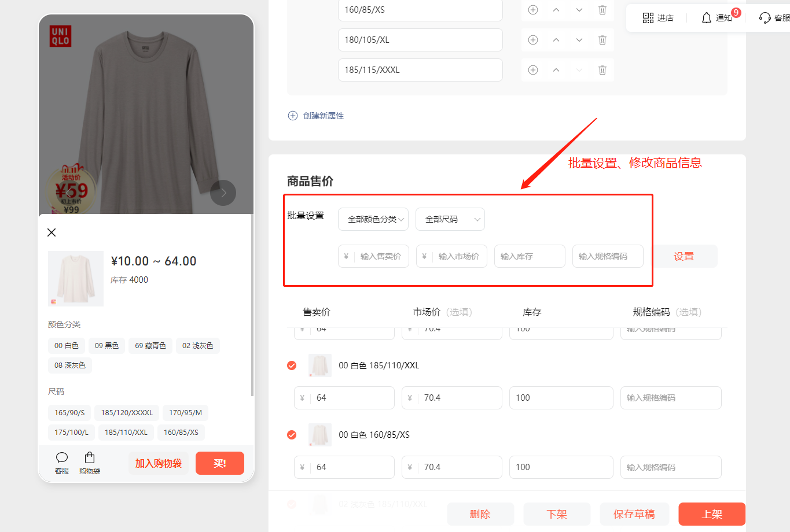Select size 185/120/XXXXL in preview
The image size is (790, 532).
click(127, 413)
